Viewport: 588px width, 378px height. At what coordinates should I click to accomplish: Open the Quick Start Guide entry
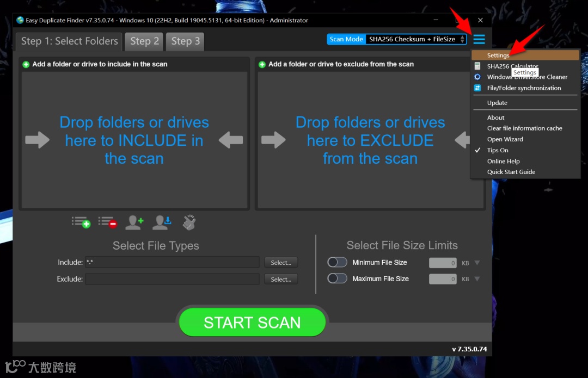click(x=525, y=172)
